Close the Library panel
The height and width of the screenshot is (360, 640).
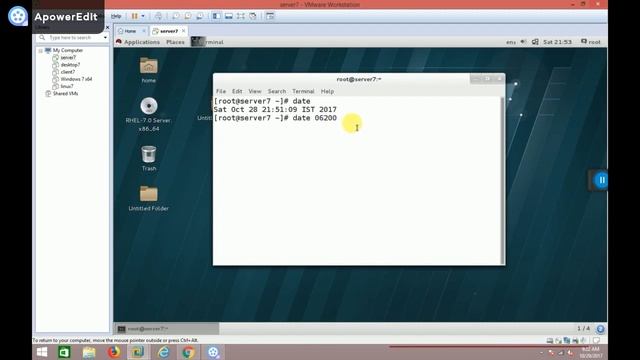(108, 28)
